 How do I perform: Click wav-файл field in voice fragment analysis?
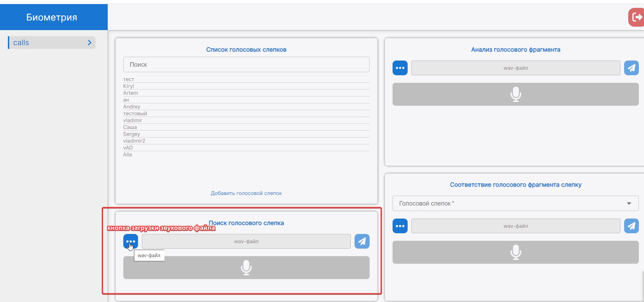pos(515,68)
